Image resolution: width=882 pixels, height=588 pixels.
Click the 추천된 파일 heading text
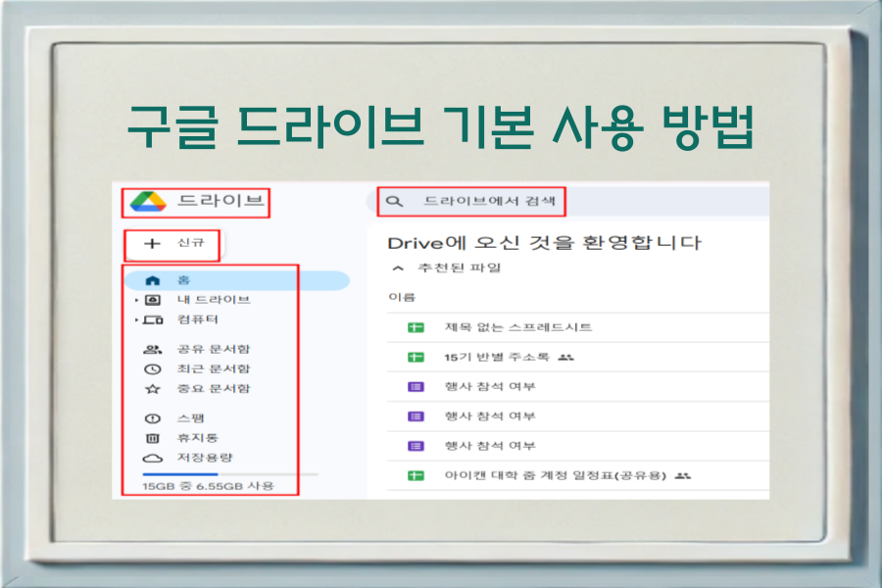pyautogui.click(x=459, y=268)
